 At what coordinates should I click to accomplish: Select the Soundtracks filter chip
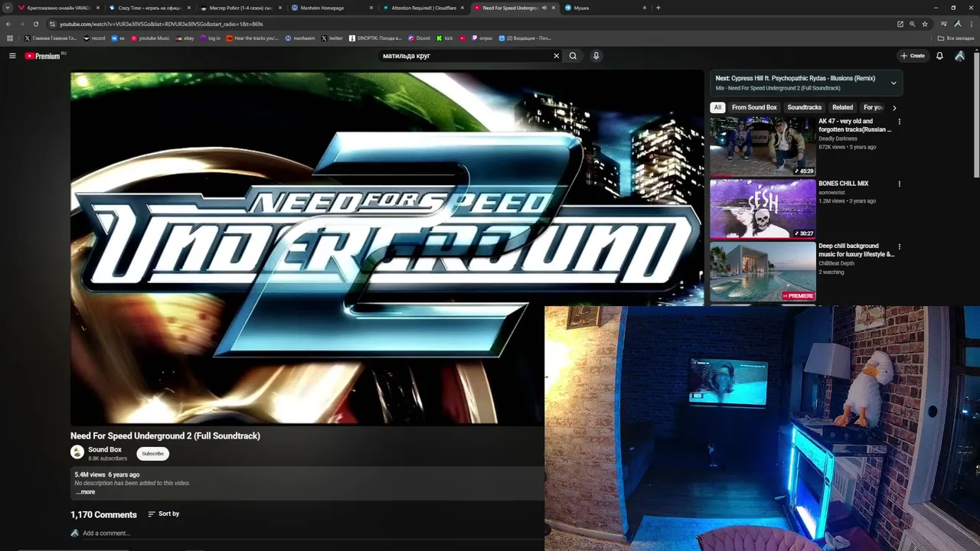805,108
